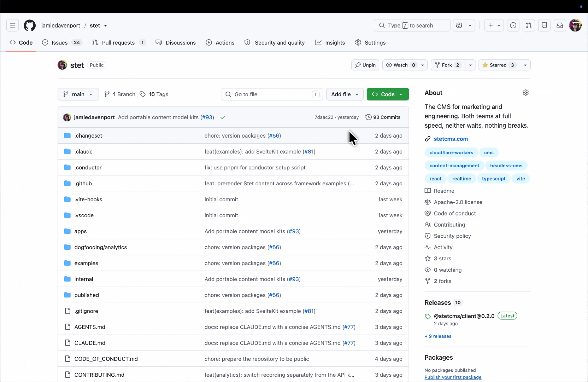Open pull requests icon in header
Screen dimensions: 588x382
(529, 25)
